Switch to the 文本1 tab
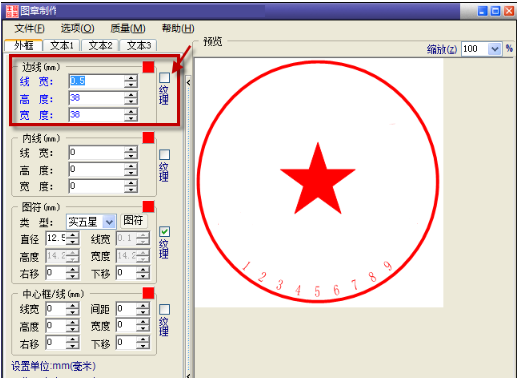 pos(62,45)
